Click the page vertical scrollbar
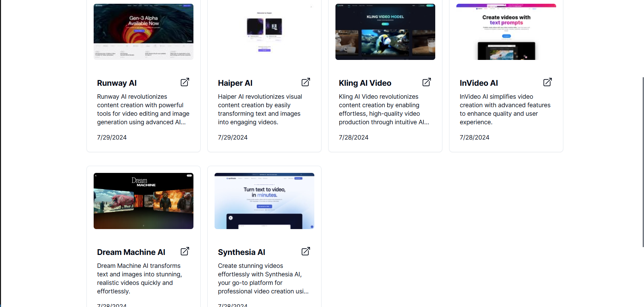The height and width of the screenshot is (307, 644). pyautogui.click(x=643, y=162)
